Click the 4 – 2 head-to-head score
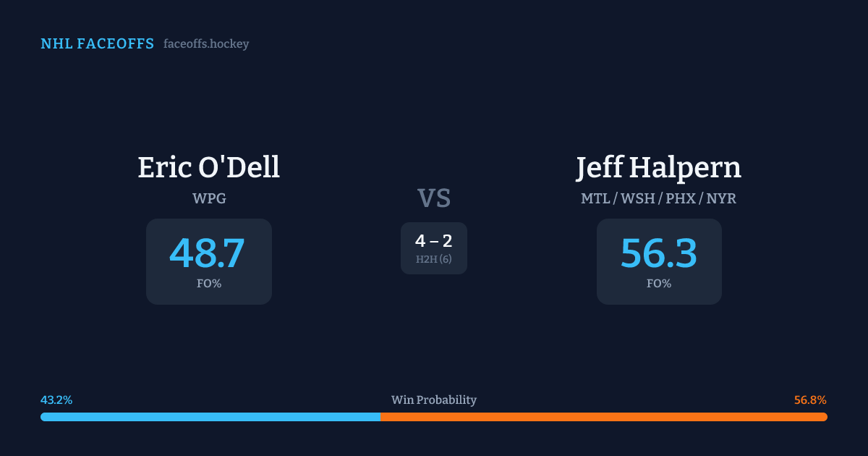Viewport: 868px width, 456px height. click(x=434, y=241)
